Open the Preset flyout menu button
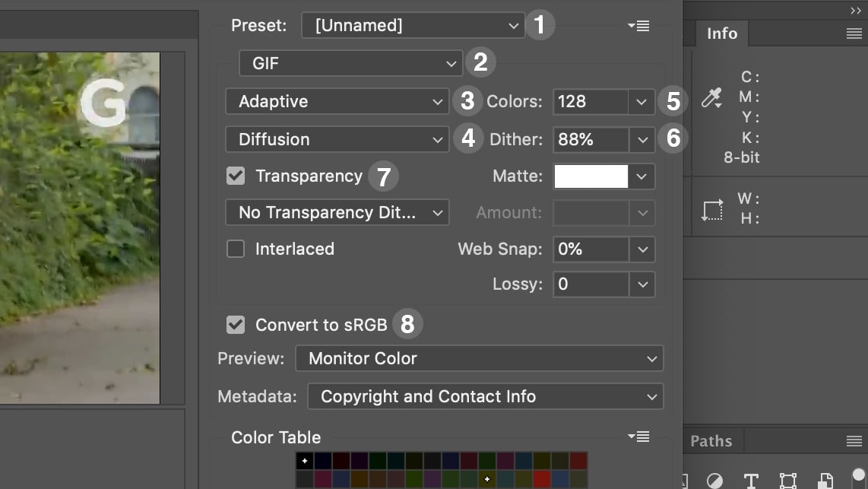Screen dimensions: 868x489 tap(638, 25)
